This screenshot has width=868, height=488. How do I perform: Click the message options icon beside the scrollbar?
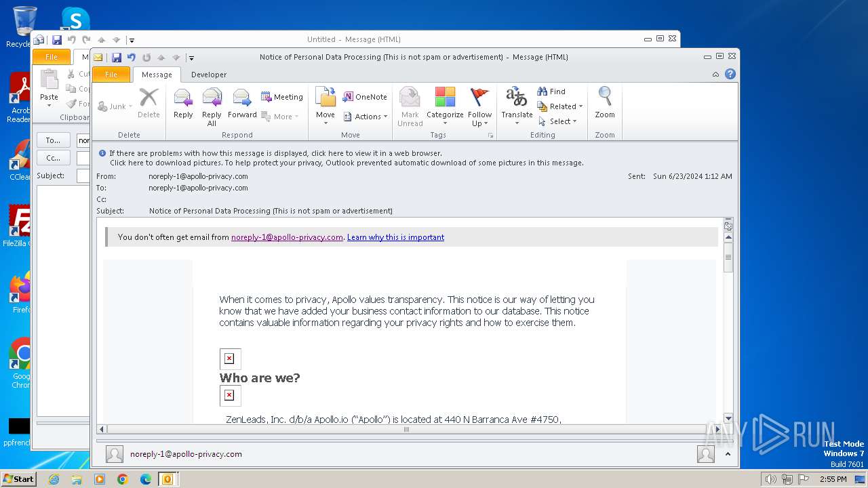728,226
